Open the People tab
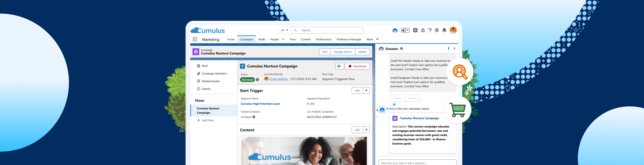The height and width of the screenshot is (165, 644). pyautogui.click(x=274, y=39)
